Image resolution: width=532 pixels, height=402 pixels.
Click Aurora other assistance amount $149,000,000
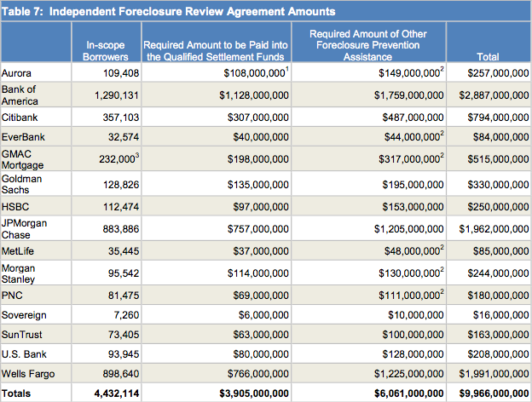[x=411, y=72]
